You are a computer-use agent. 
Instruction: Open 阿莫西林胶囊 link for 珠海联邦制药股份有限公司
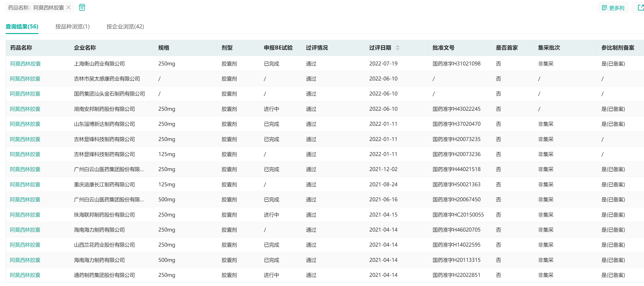(25, 215)
